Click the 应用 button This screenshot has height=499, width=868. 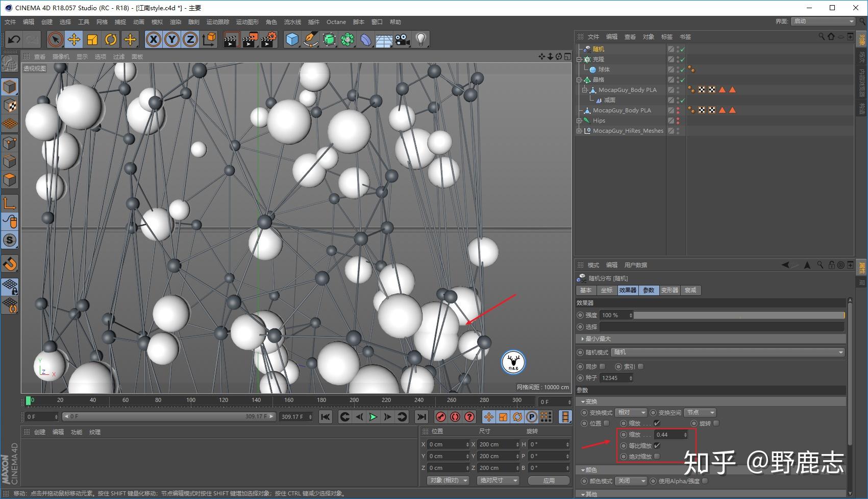549,481
